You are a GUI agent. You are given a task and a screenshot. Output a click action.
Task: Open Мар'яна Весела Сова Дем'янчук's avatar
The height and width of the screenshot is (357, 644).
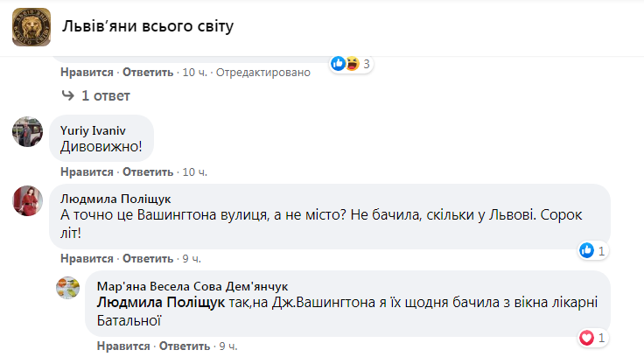click(69, 287)
